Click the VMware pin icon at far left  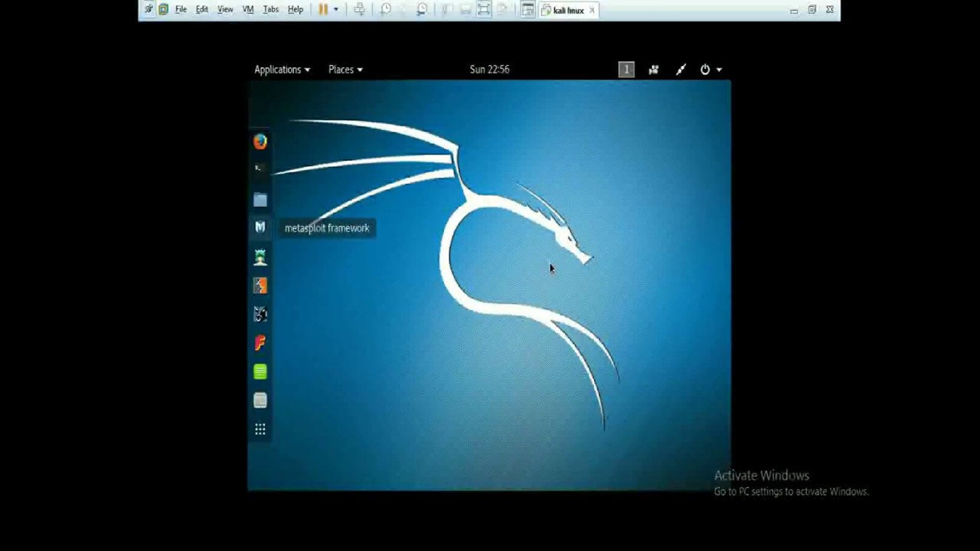[x=149, y=10]
